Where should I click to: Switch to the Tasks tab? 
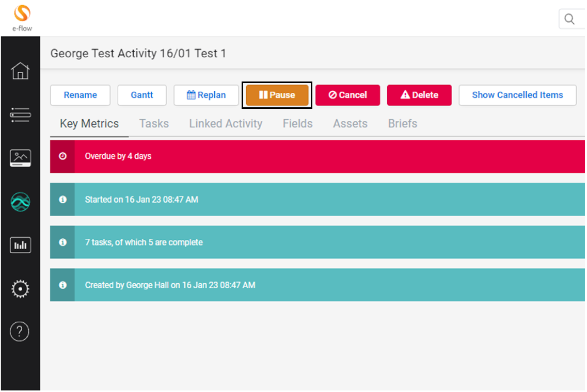(x=154, y=124)
